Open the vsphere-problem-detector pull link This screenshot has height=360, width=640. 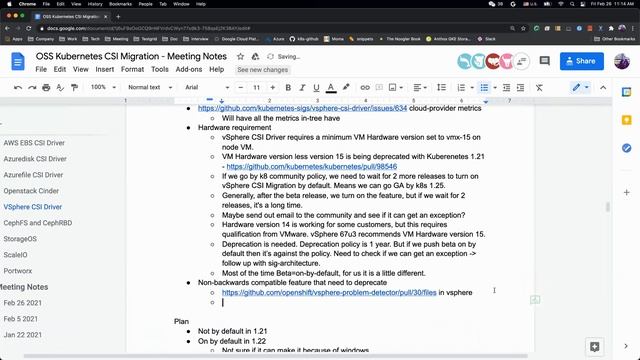[x=329, y=293]
